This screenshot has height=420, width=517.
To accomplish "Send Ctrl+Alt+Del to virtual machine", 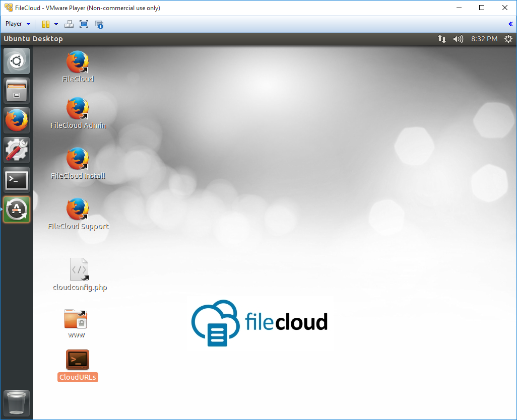I will [x=69, y=24].
